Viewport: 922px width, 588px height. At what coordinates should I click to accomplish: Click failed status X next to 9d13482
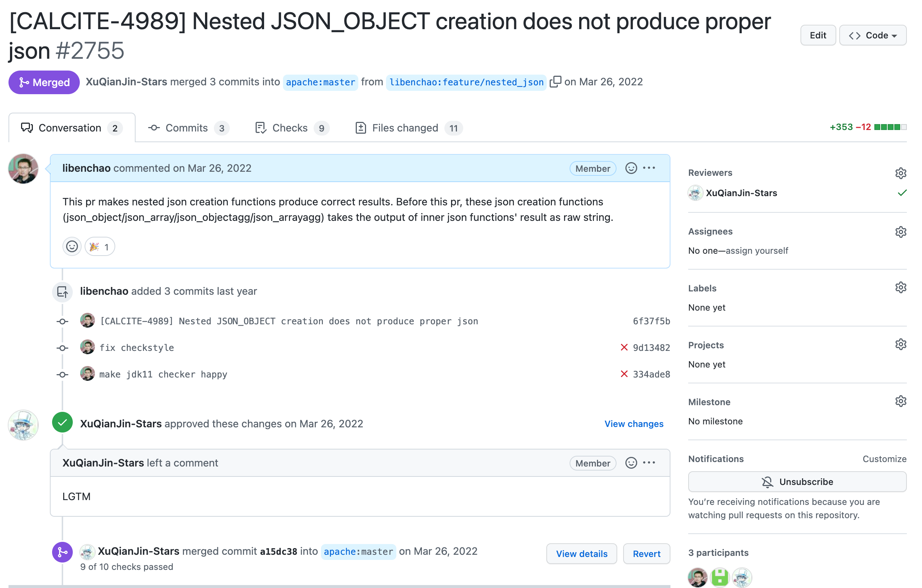coord(624,348)
